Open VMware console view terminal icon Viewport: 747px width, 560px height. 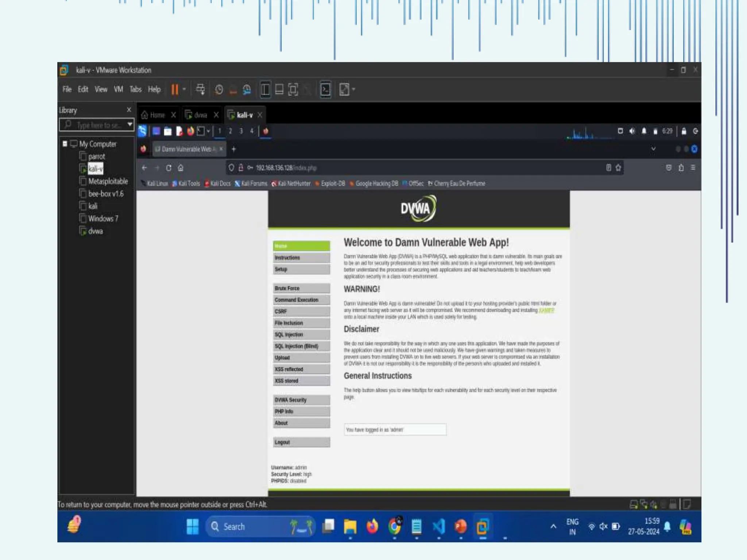click(x=325, y=89)
